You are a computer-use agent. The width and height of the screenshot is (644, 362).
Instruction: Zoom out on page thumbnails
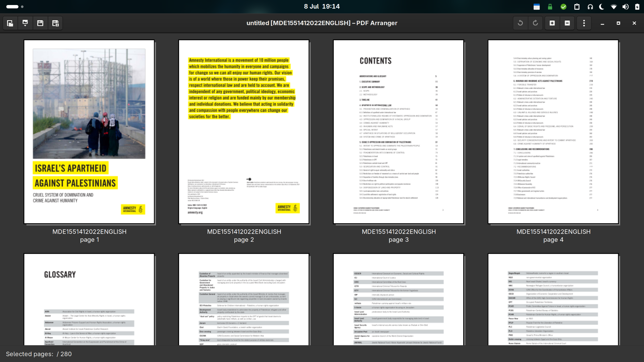tap(567, 23)
